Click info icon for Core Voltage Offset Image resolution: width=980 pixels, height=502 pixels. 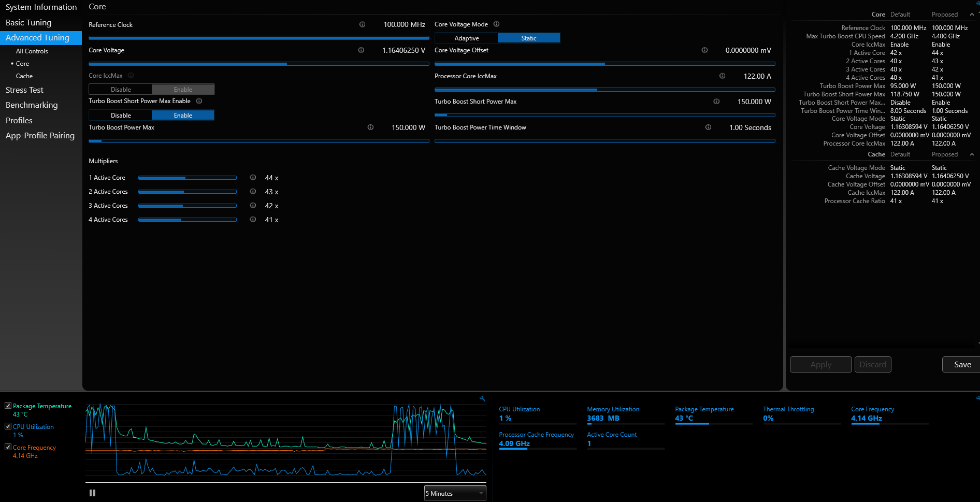pos(704,50)
